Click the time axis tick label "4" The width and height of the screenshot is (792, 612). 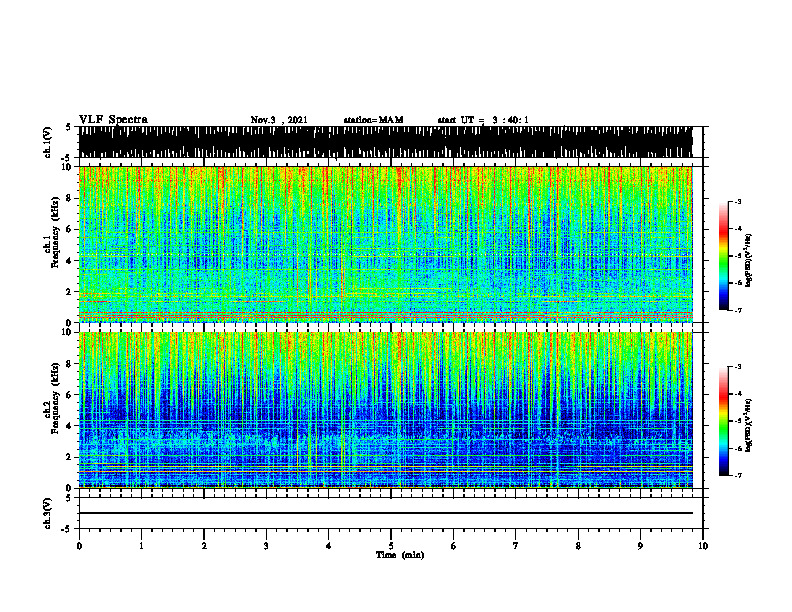tap(329, 546)
